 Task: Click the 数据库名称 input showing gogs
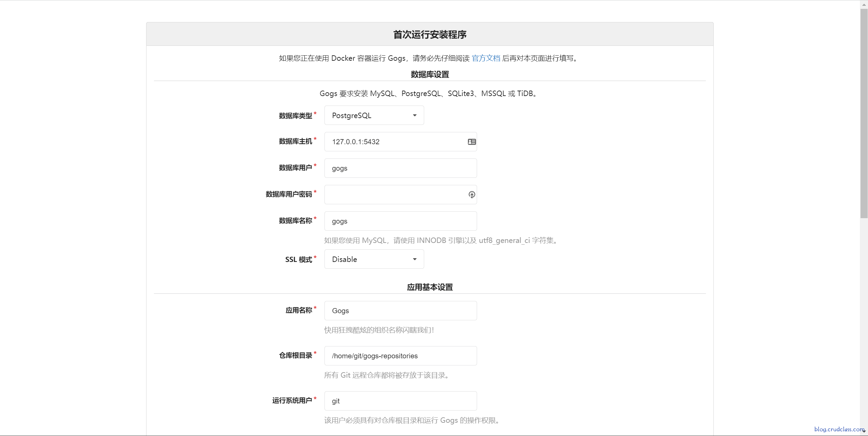390,221
